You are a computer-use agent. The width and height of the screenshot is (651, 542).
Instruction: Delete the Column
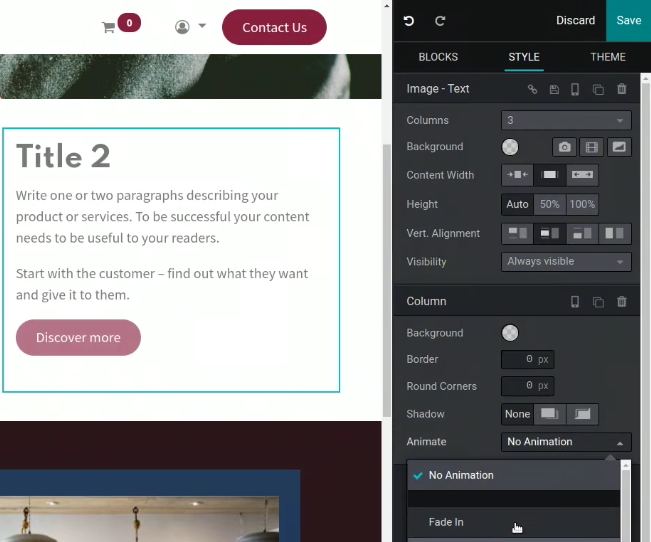click(622, 302)
